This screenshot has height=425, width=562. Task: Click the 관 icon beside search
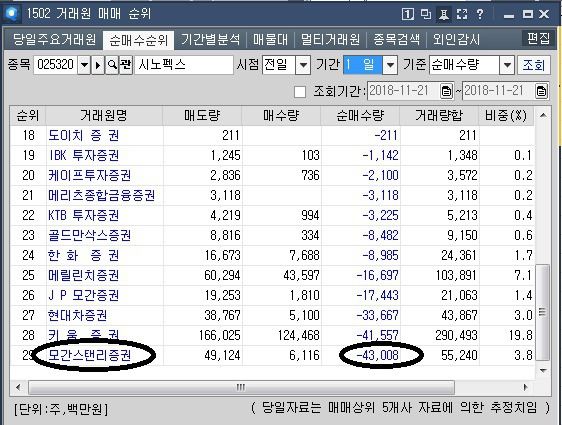125,65
